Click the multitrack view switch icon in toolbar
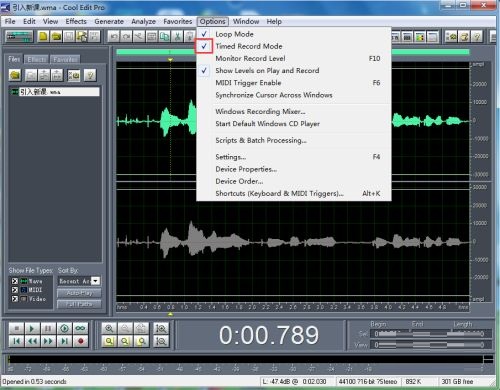The image size is (500, 390). point(20,36)
